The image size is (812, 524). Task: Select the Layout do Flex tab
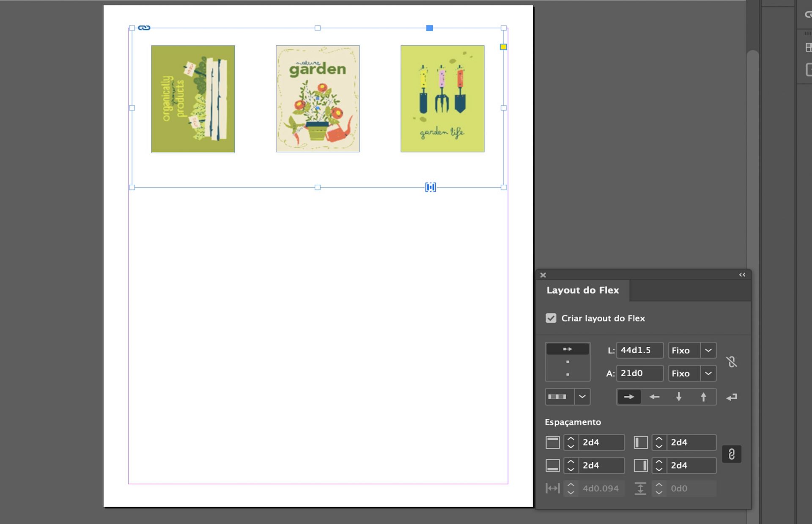click(x=583, y=290)
